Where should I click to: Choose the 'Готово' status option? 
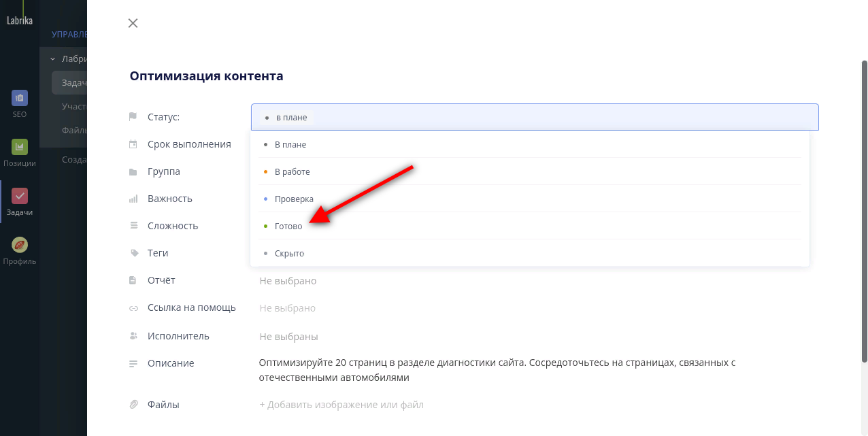[530, 226]
